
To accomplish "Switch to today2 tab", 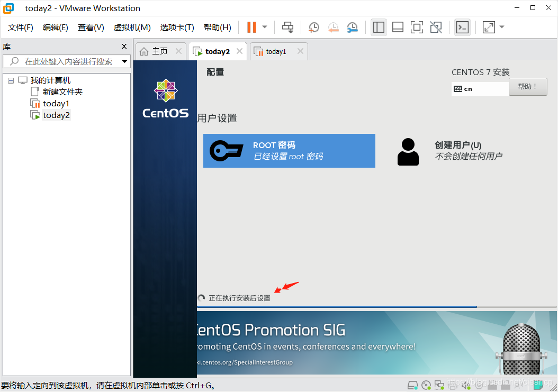I will [218, 52].
